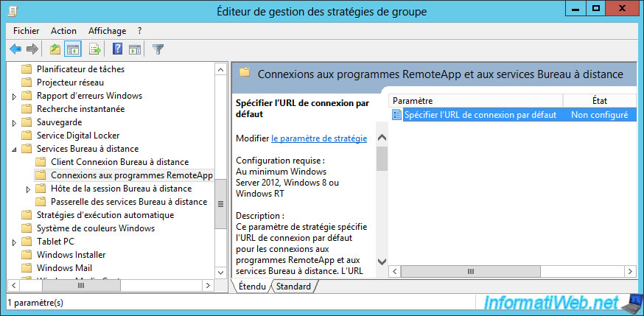Go up one level with folder icon

[55, 49]
